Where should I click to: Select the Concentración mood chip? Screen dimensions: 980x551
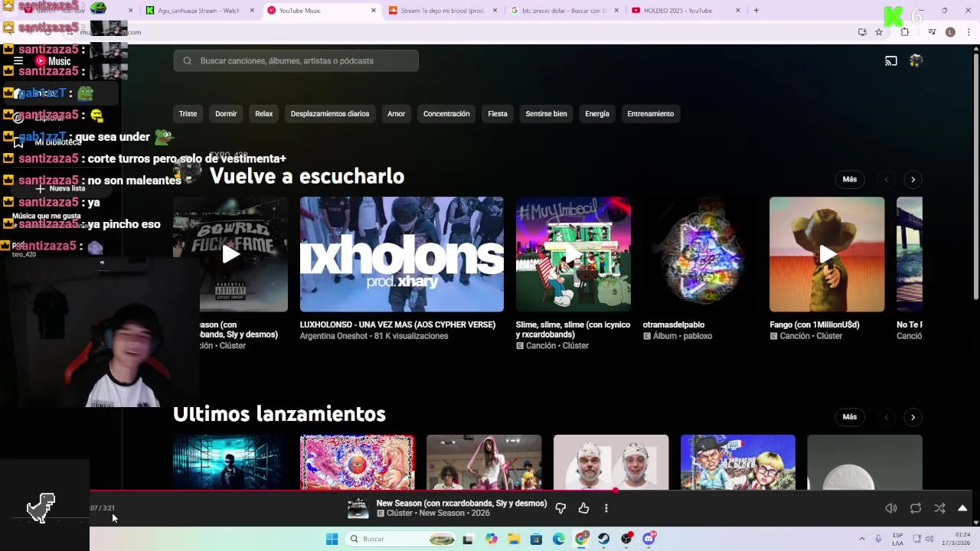click(446, 114)
